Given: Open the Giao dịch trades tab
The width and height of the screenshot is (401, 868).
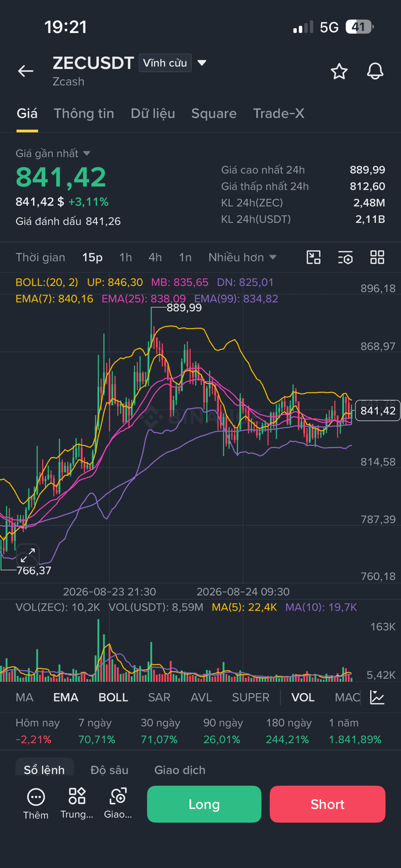Looking at the screenshot, I should [180, 770].
